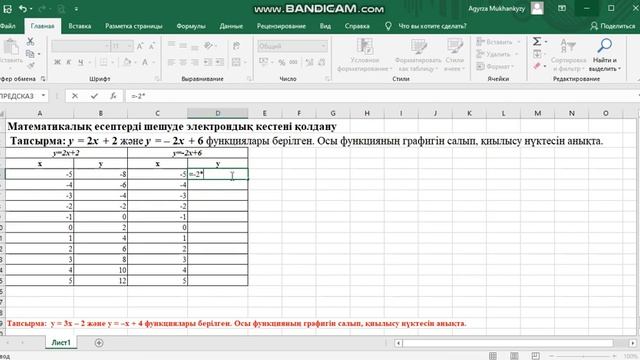Switch to the Рецензирование tab

[x=281, y=26]
